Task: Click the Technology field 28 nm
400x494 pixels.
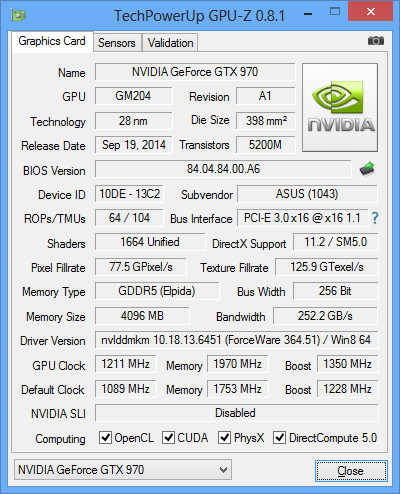Action: click(133, 121)
